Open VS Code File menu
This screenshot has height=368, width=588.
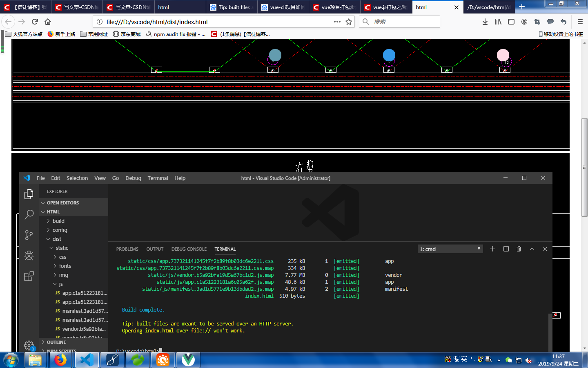click(40, 178)
